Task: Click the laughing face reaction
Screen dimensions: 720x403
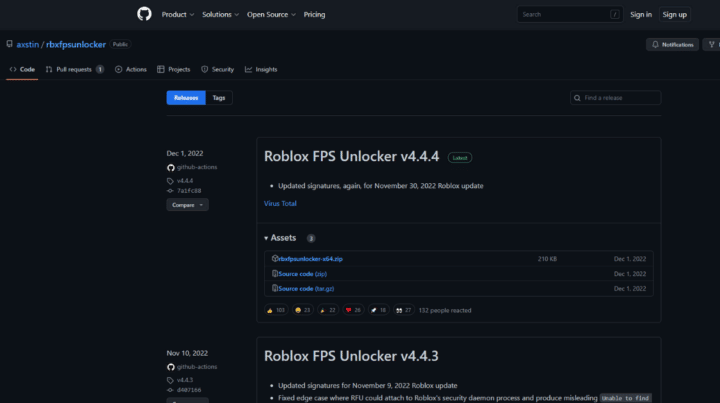Action: pos(302,310)
